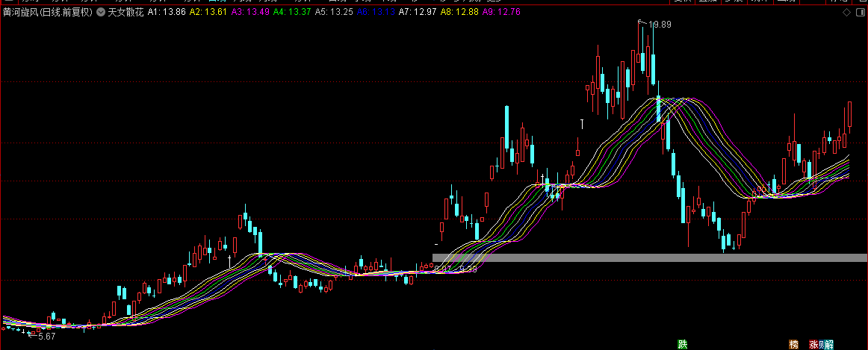This screenshot has height=350, width=868.
Task: Expand the indicator dropdown arrow beside 天女散花
Action: click(x=100, y=12)
